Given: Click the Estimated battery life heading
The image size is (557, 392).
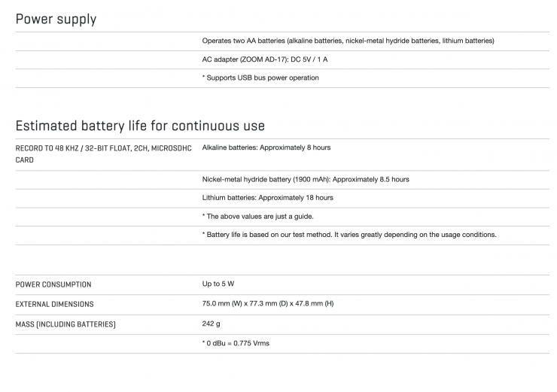Looking at the screenshot, I should pyautogui.click(x=140, y=125).
